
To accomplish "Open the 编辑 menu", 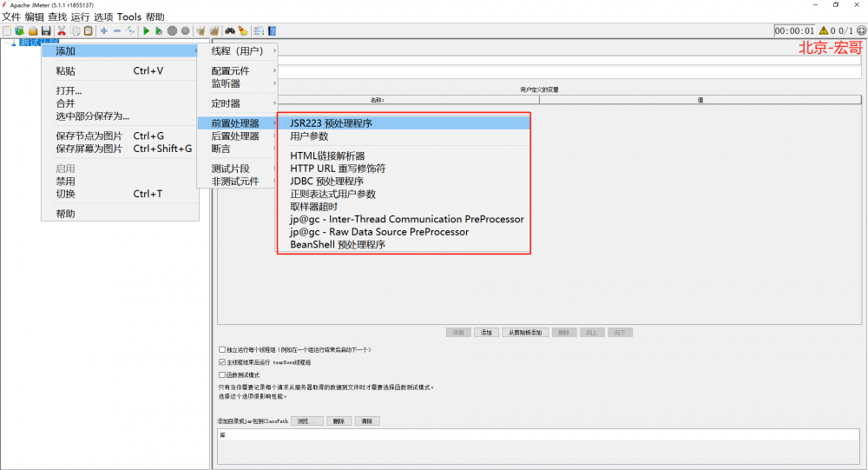I will (35, 17).
